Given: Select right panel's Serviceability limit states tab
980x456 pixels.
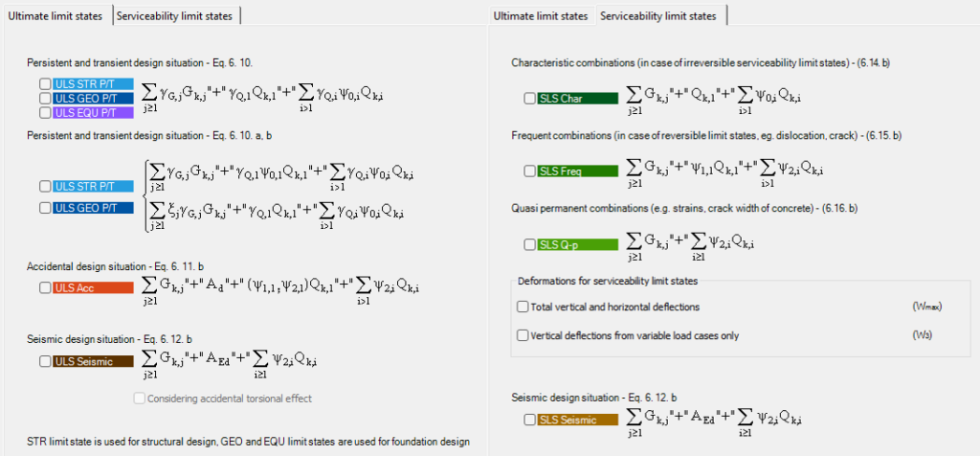Looking at the screenshot, I should click(x=658, y=15).
